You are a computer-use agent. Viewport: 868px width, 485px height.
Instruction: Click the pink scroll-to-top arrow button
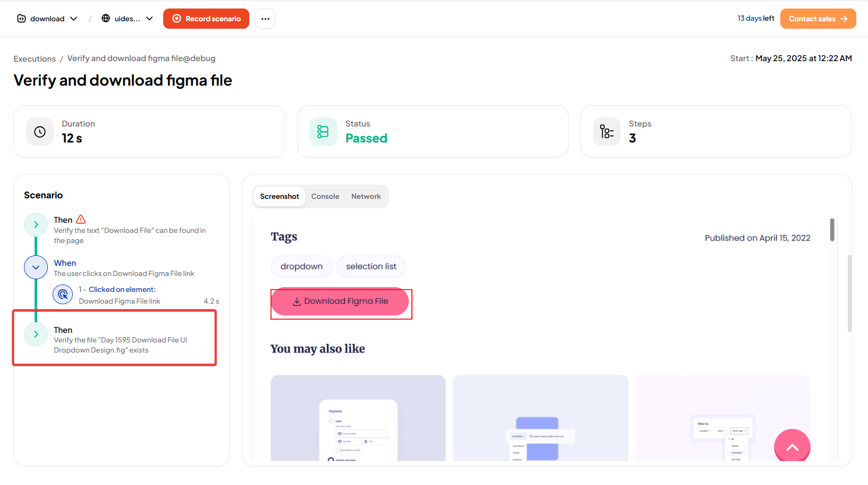[x=792, y=447]
